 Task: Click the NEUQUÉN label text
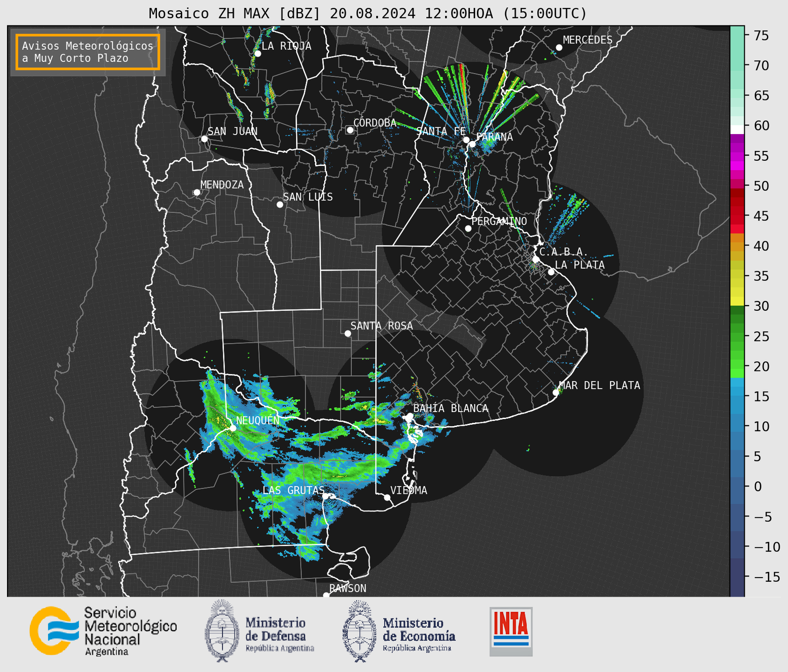[x=258, y=421]
